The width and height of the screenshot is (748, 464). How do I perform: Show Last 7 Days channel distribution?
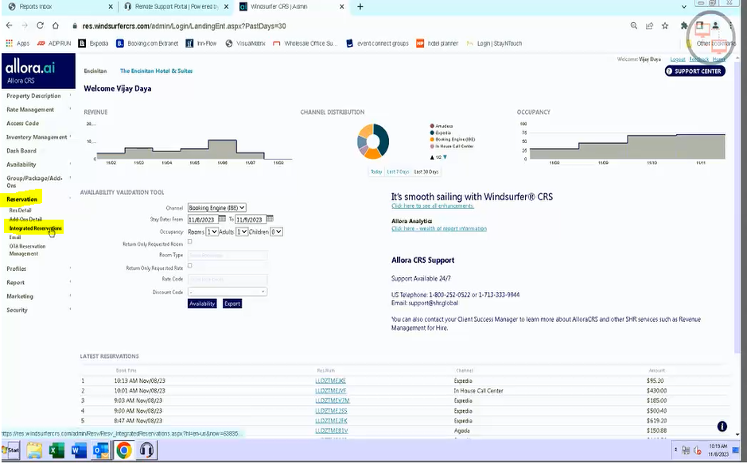click(x=398, y=172)
